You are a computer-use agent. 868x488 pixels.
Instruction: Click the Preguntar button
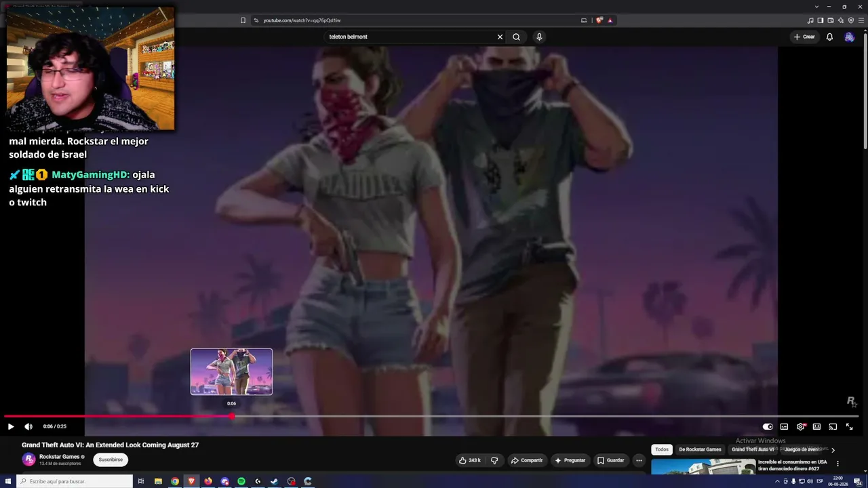(x=570, y=460)
